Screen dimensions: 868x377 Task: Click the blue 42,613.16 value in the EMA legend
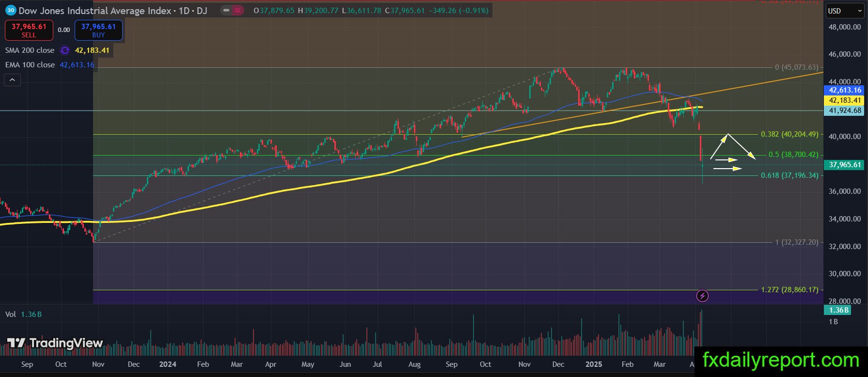pos(77,65)
